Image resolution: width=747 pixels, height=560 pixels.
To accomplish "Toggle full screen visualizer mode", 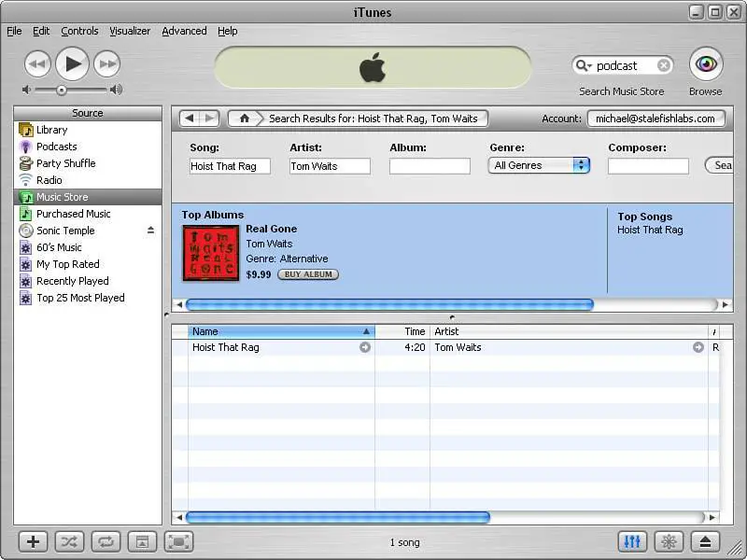I will (178, 541).
